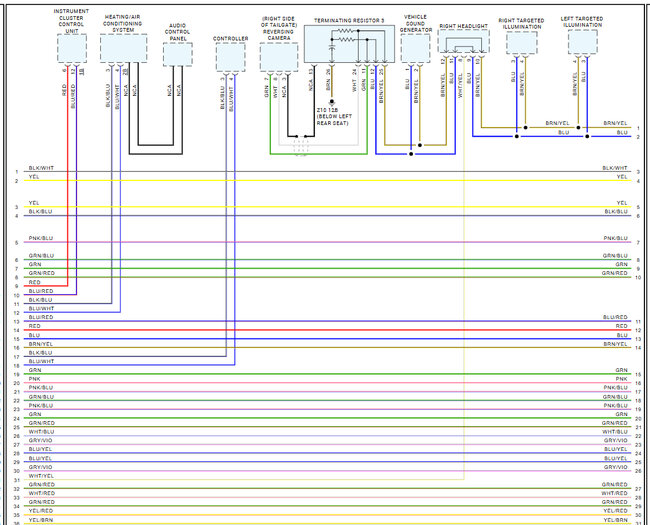Click the Terminating Resistor 3 component box
The image size is (650, 525).
pos(349,44)
